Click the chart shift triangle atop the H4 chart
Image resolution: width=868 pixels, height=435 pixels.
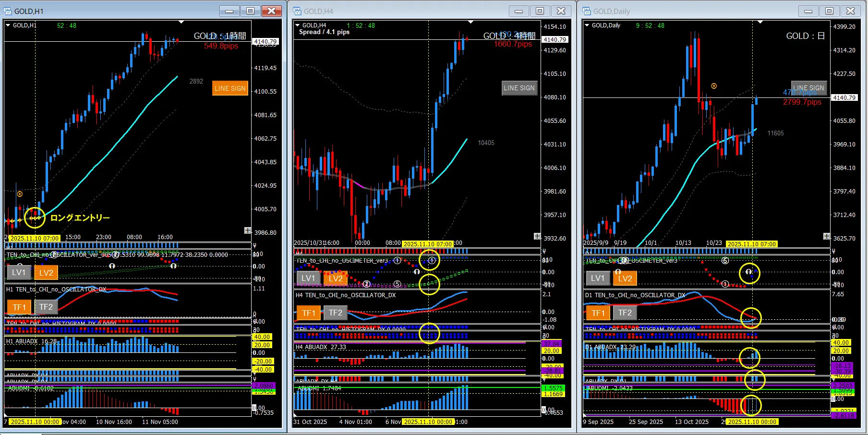(470, 22)
